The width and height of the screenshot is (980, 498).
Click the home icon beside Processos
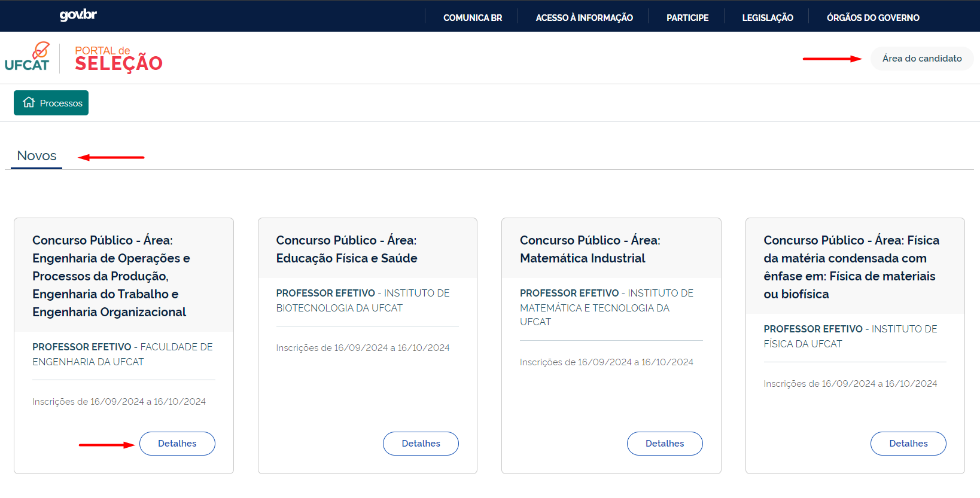29,102
